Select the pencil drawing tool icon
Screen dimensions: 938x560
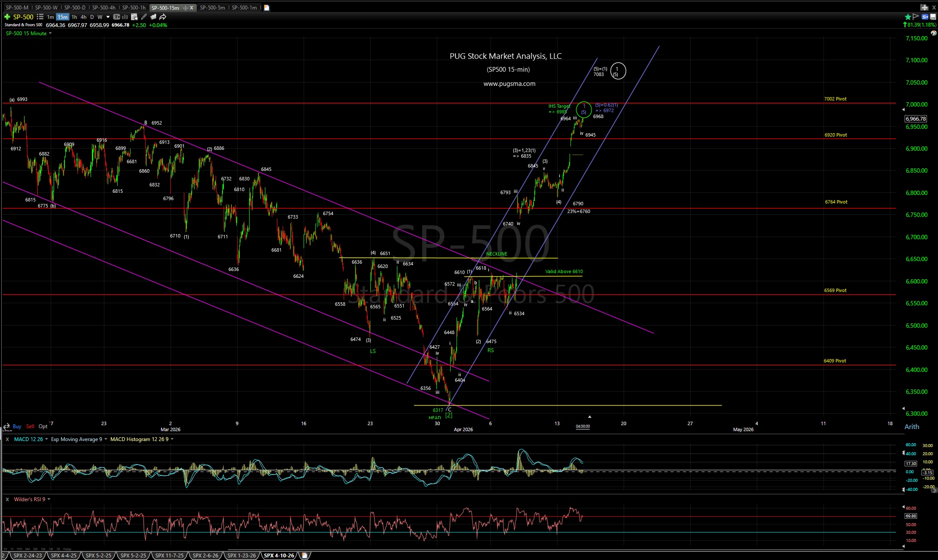(x=144, y=17)
